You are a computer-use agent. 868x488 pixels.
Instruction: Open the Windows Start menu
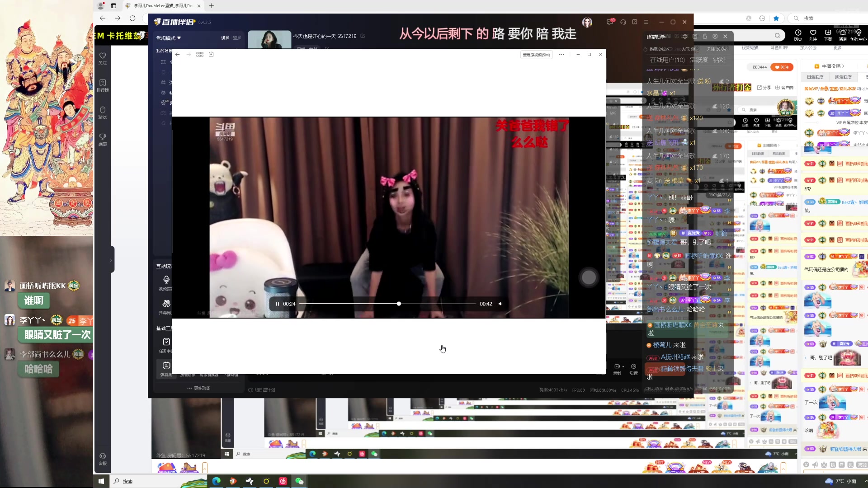click(x=101, y=481)
